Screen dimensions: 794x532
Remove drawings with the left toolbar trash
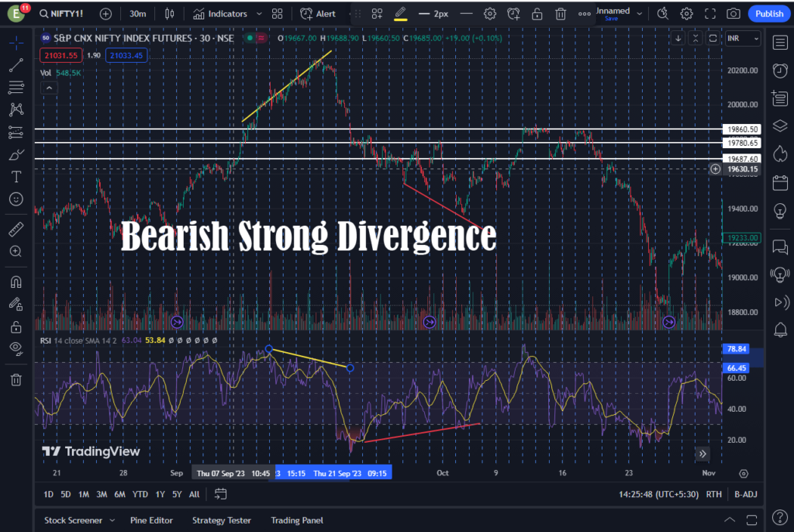(x=16, y=379)
